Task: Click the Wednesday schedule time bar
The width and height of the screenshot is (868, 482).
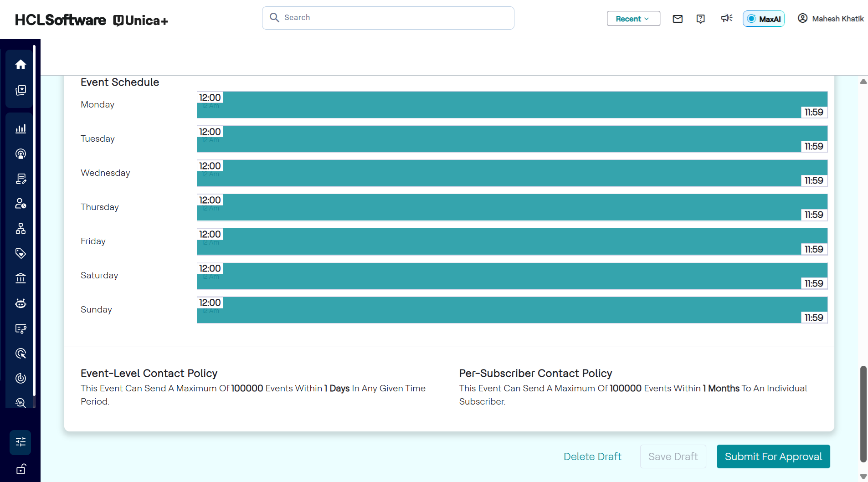Action: [x=512, y=173]
